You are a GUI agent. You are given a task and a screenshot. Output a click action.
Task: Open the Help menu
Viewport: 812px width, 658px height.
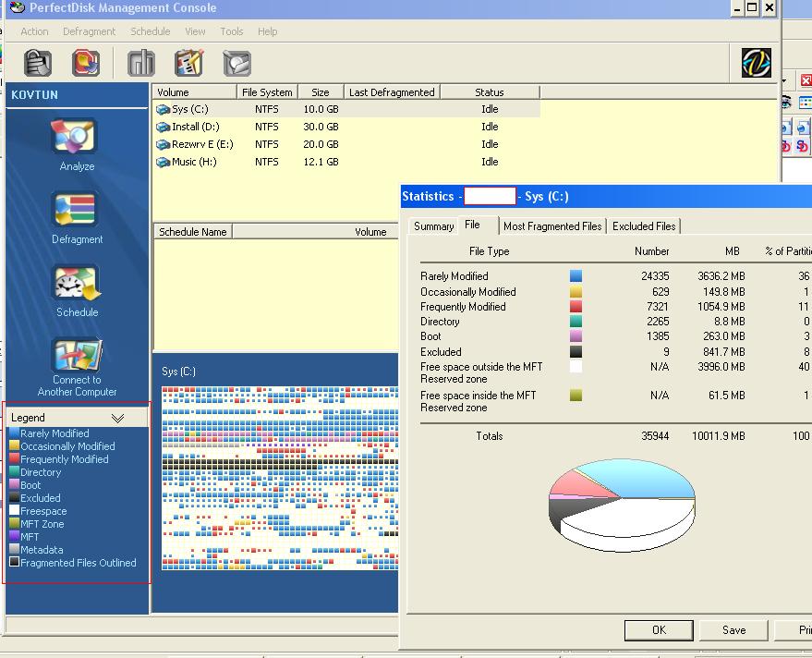267,31
